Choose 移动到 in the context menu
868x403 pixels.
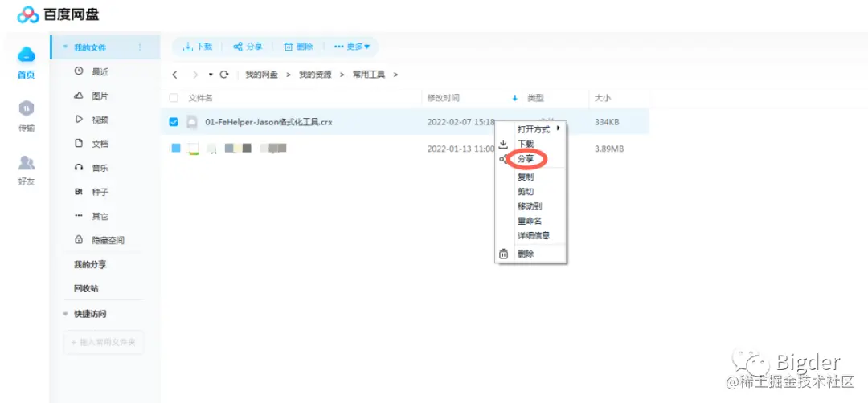(x=530, y=206)
